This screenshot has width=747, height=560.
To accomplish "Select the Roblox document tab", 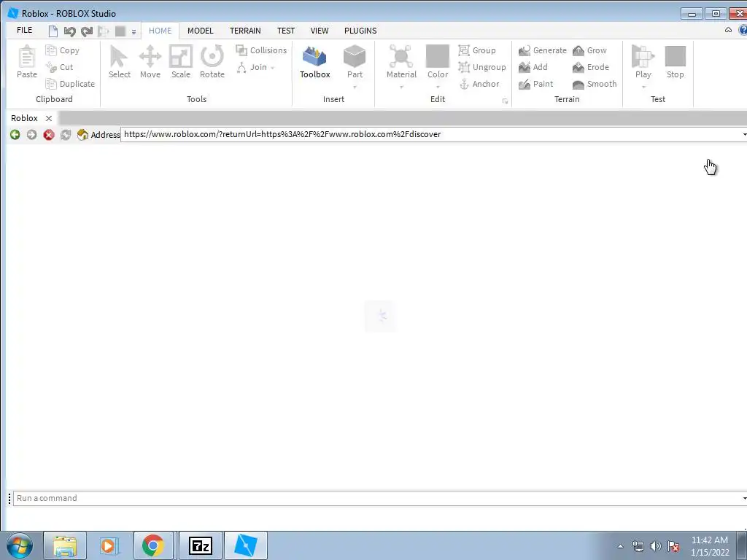I will pos(24,118).
